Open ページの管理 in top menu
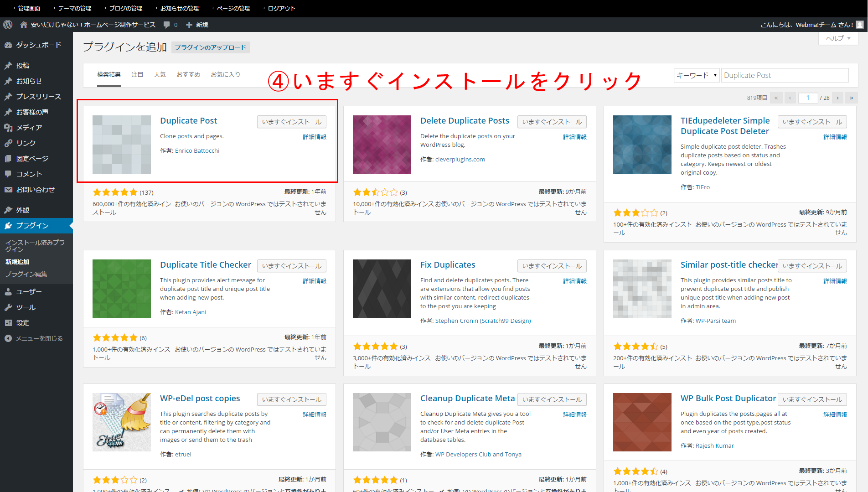868x492 pixels. click(x=233, y=8)
